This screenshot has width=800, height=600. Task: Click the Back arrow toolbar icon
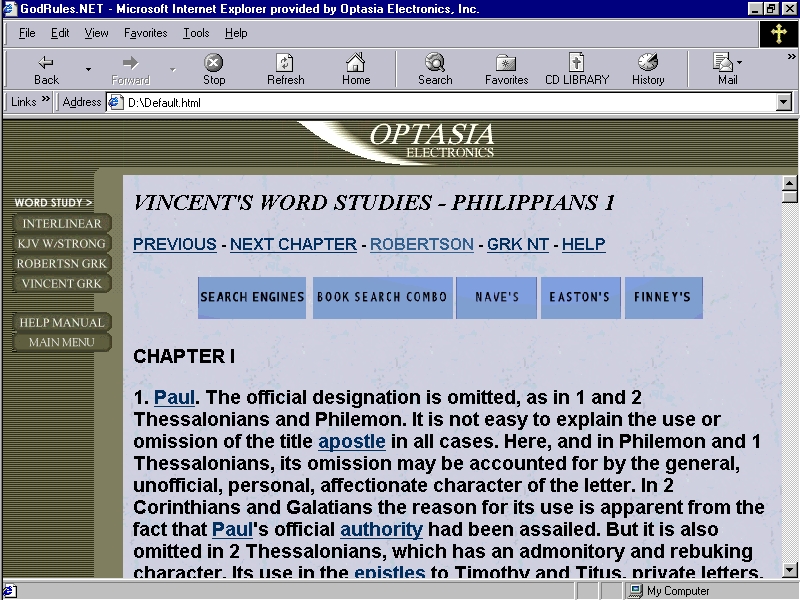(x=46, y=63)
